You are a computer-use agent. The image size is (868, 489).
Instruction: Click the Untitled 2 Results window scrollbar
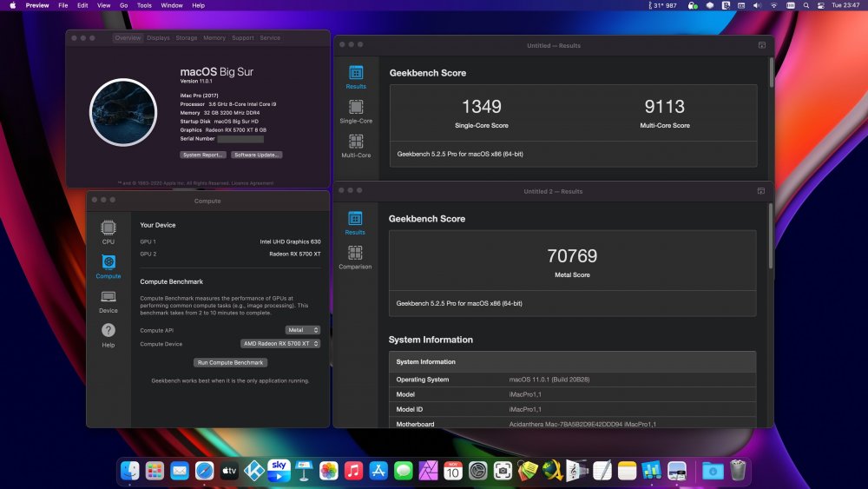click(x=771, y=236)
